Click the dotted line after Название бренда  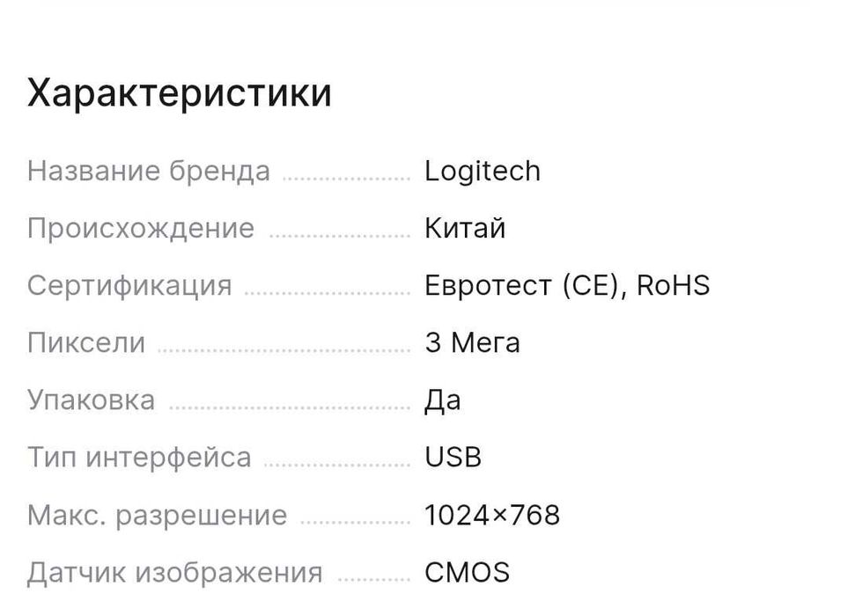346,178
